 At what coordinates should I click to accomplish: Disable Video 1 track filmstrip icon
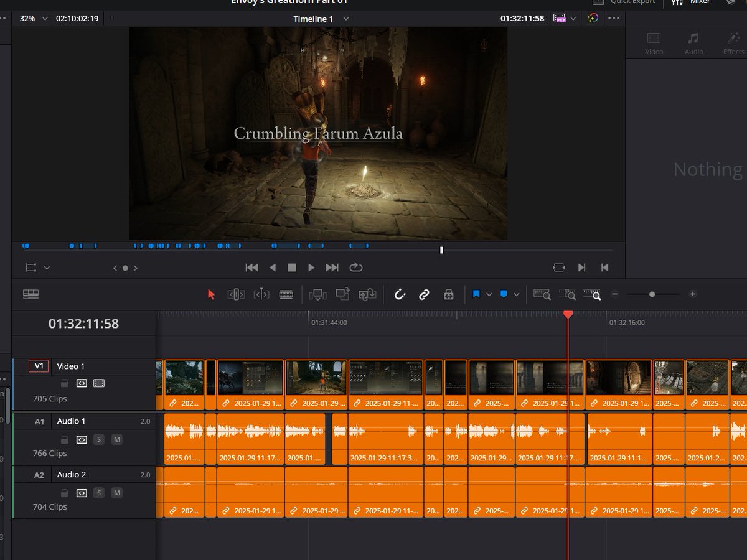pos(99,383)
